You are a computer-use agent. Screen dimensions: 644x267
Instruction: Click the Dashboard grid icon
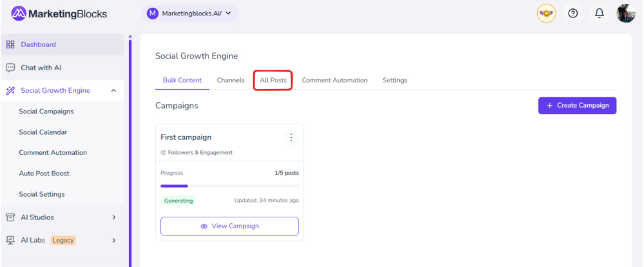click(10, 44)
